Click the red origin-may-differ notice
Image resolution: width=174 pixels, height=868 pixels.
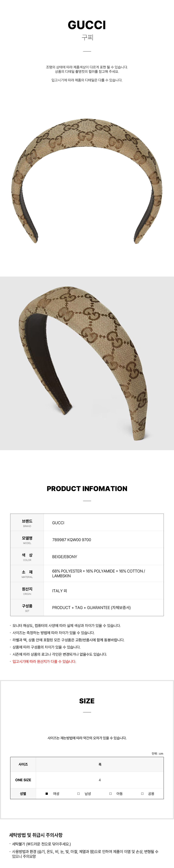tap(44, 661)
